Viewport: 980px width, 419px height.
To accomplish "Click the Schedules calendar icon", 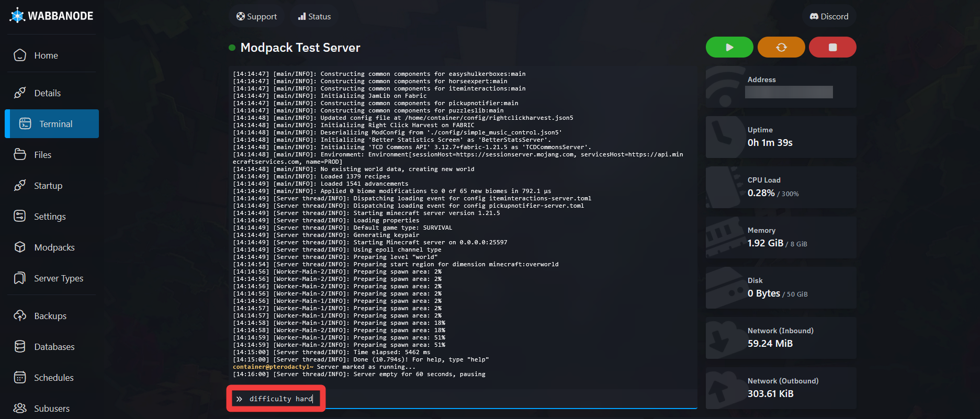I will pyautogui.click(x=20, y=377).
